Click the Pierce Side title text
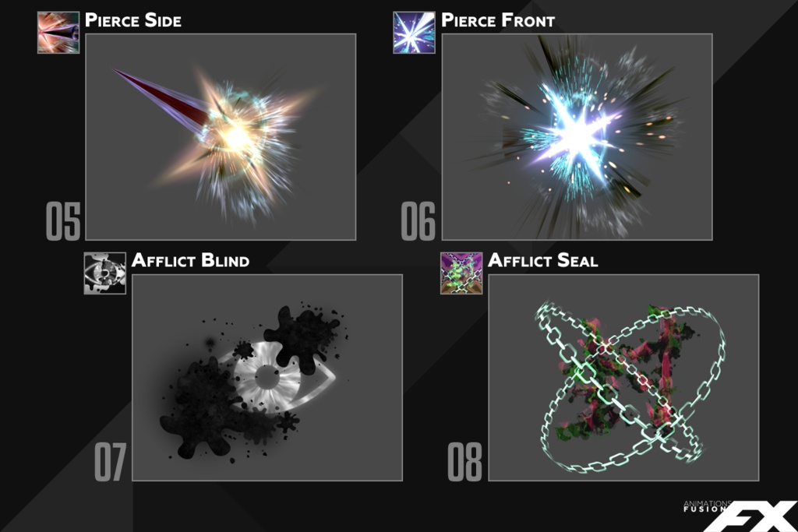The height and width of the screenshot is (532, 798). click(132, 20)
